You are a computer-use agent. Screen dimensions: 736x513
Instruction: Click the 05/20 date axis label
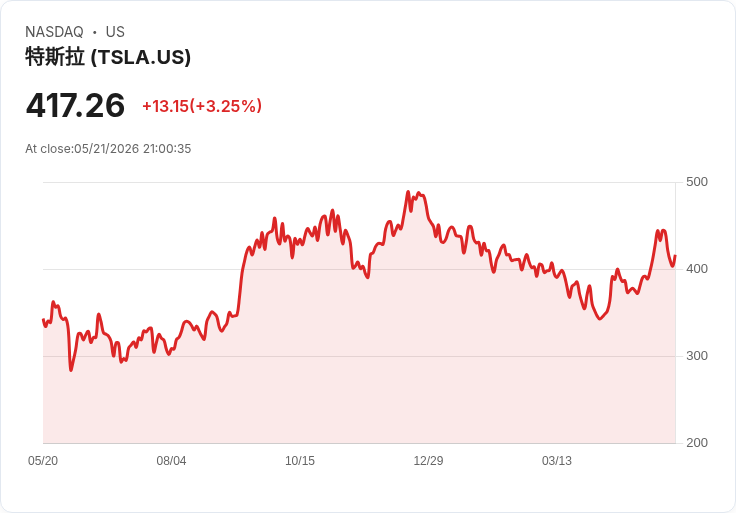click(43, 460)
